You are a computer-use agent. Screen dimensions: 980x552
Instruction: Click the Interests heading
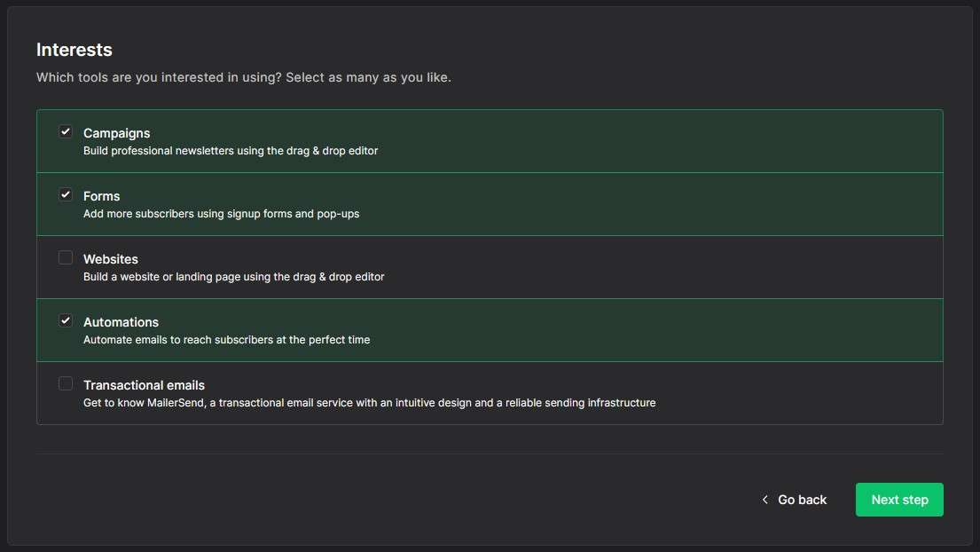pos(74,50)
